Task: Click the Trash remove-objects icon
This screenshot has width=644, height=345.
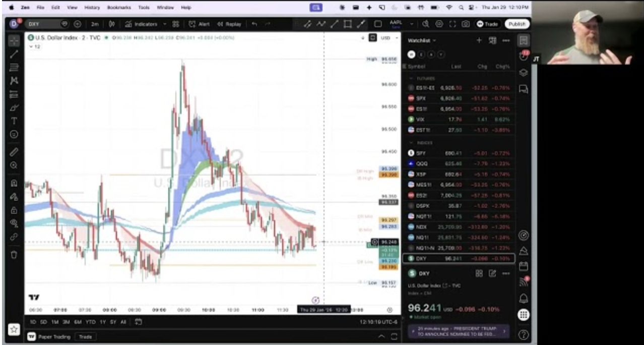Action: [14, 255]
